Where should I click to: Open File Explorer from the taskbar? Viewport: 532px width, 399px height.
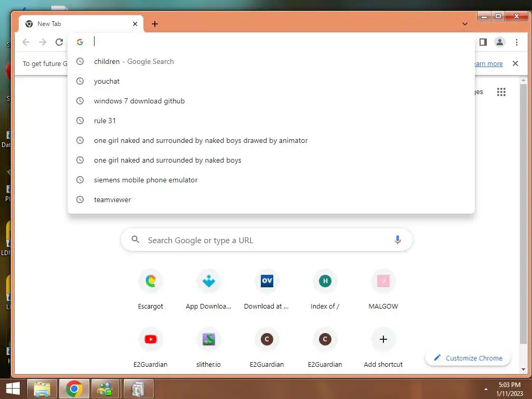pyautogui.click(x=42, y=389)
